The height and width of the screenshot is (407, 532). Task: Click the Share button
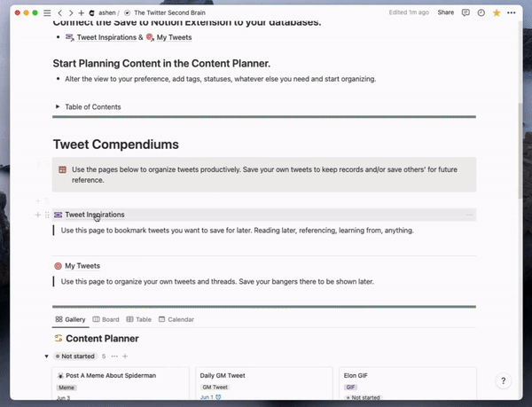tap(445, 12)
